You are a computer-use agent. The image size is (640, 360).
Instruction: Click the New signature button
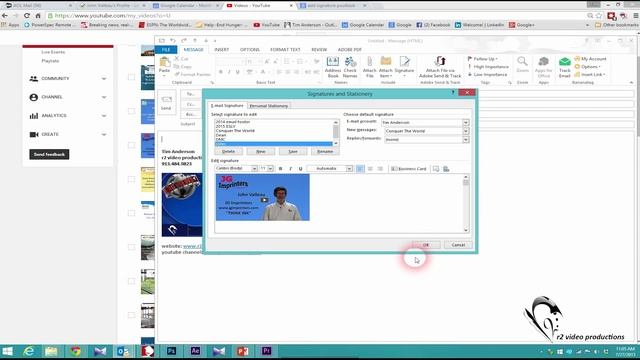tap(260, 151)
